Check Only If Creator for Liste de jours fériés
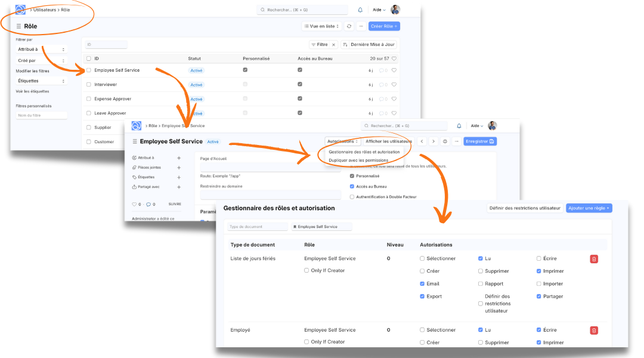Viewport: 644px width, 358px height. pos(306,271)
